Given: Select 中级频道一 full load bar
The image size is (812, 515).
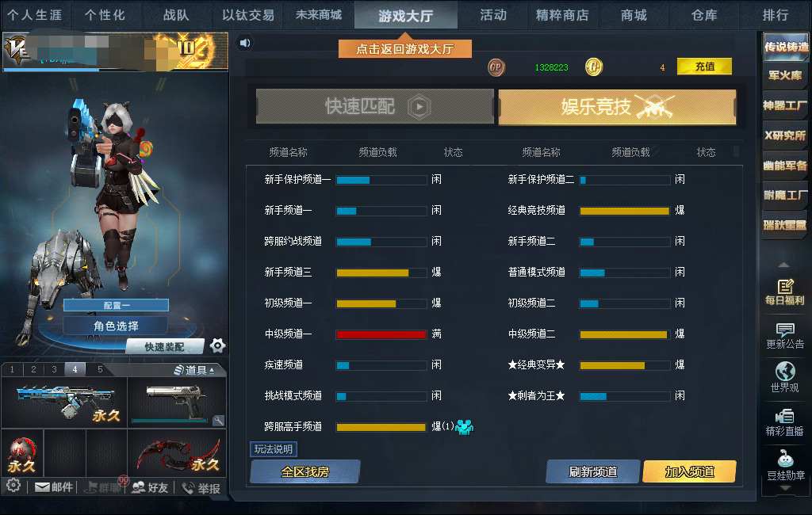Looking at the screenshot, I should point(381,334).
